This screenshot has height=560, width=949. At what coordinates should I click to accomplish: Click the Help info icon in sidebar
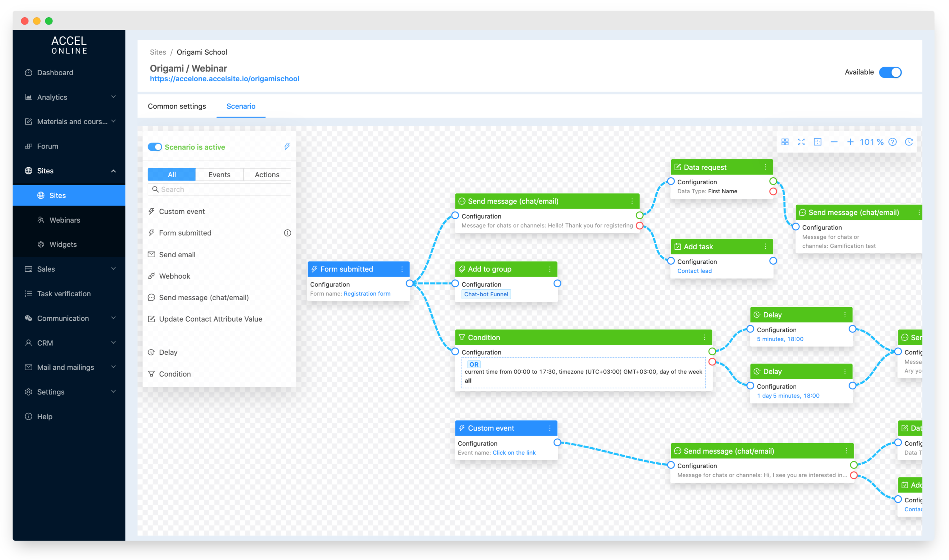28,417
